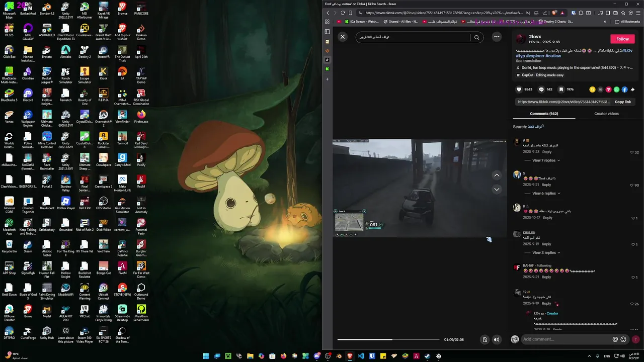Open the Windows Start menu
644x362 pixels.
coord(206,356)
